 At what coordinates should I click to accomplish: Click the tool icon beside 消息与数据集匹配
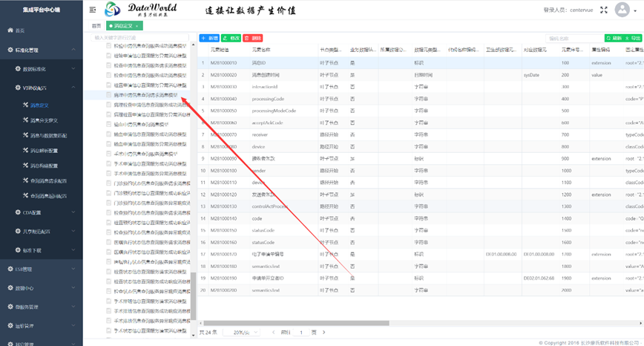click(25, 135)
